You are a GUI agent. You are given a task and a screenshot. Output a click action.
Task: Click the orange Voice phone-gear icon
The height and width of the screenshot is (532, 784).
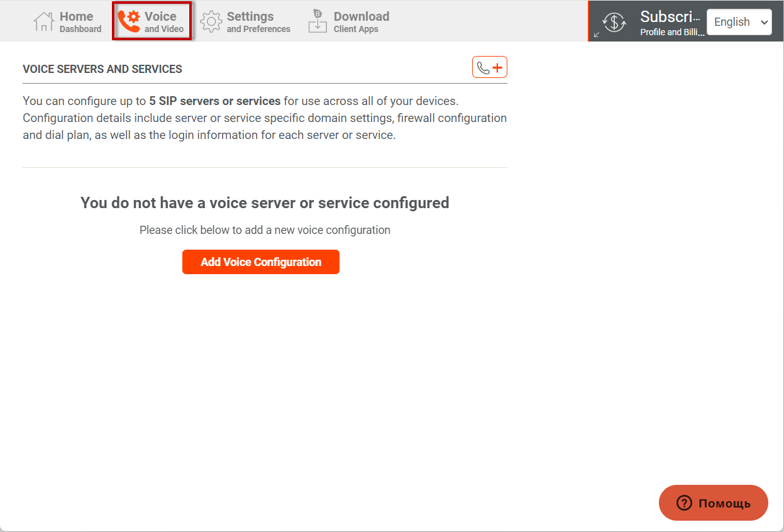pyautogui.click(x=129, y=21)
